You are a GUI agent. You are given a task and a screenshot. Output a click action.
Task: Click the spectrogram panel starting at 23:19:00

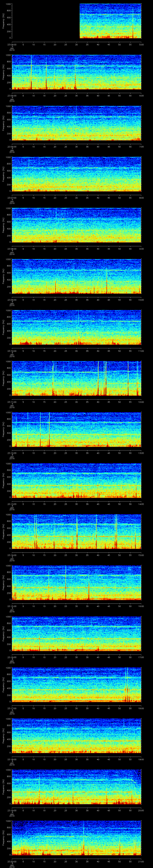[77, 787]
